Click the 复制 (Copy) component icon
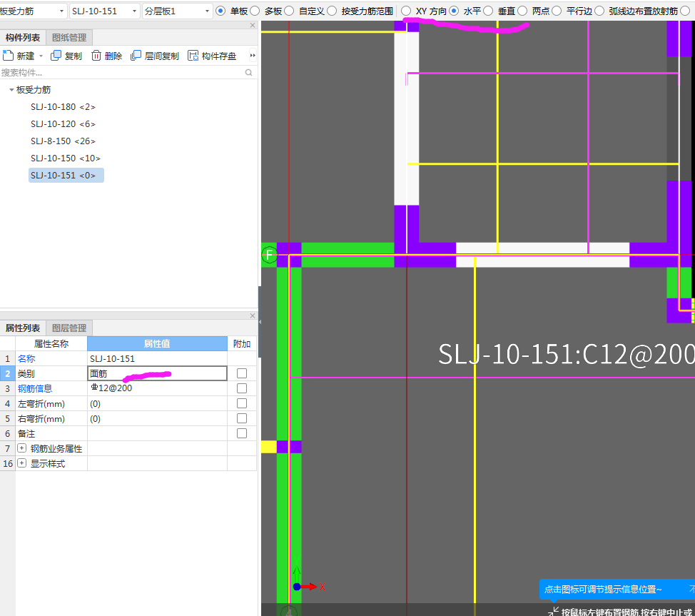Image resolution: width=695 pixels, height=616 pixels. coord(56,56)
